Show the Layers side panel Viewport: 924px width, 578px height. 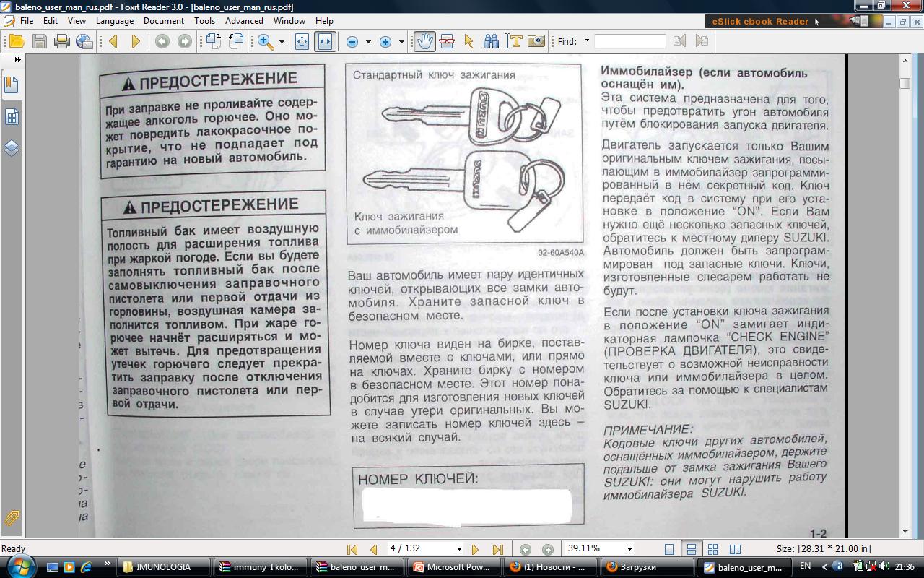tap(12, 148)
